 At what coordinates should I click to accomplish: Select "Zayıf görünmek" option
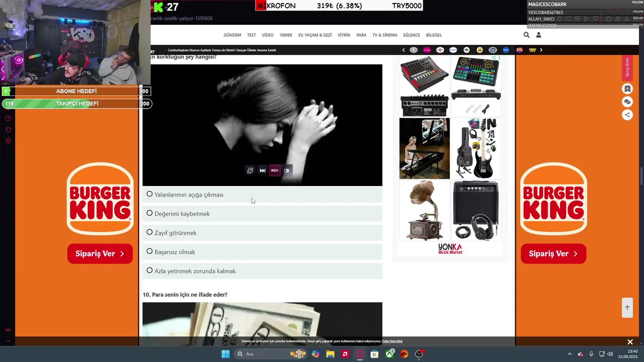tap(262, 233)
